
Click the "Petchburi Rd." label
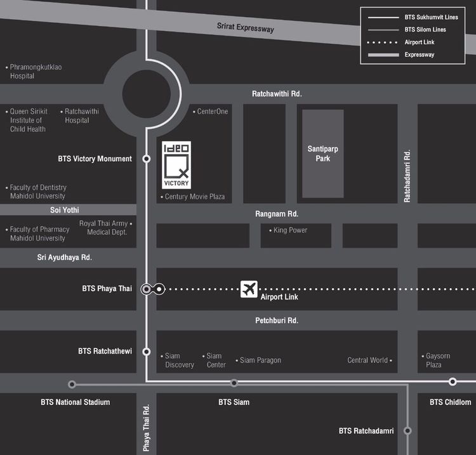[x=277, y=320]
